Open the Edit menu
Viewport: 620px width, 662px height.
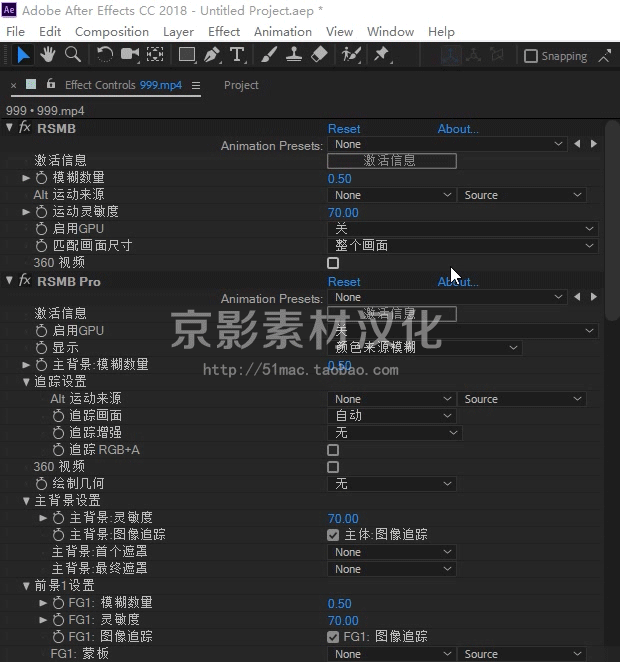50,32
